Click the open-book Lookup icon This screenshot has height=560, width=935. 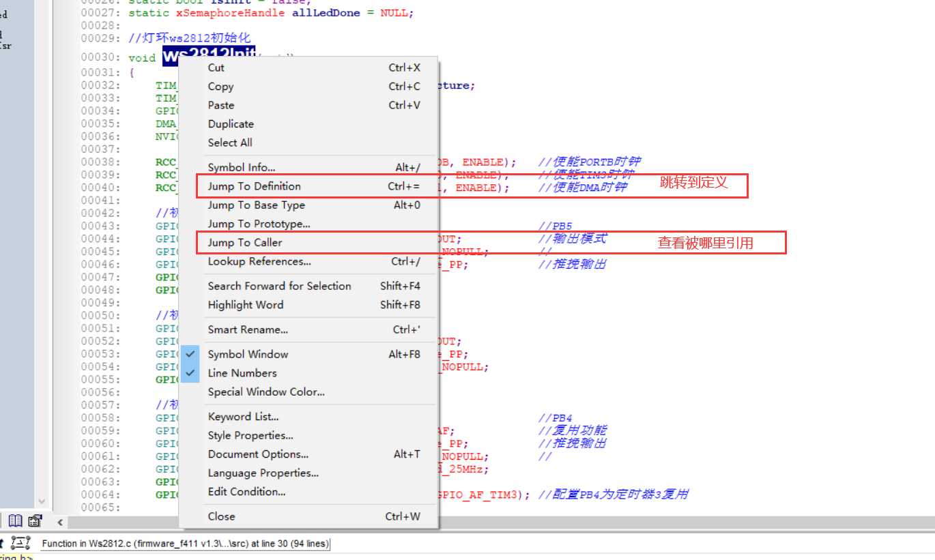click(x=15, y=521)
